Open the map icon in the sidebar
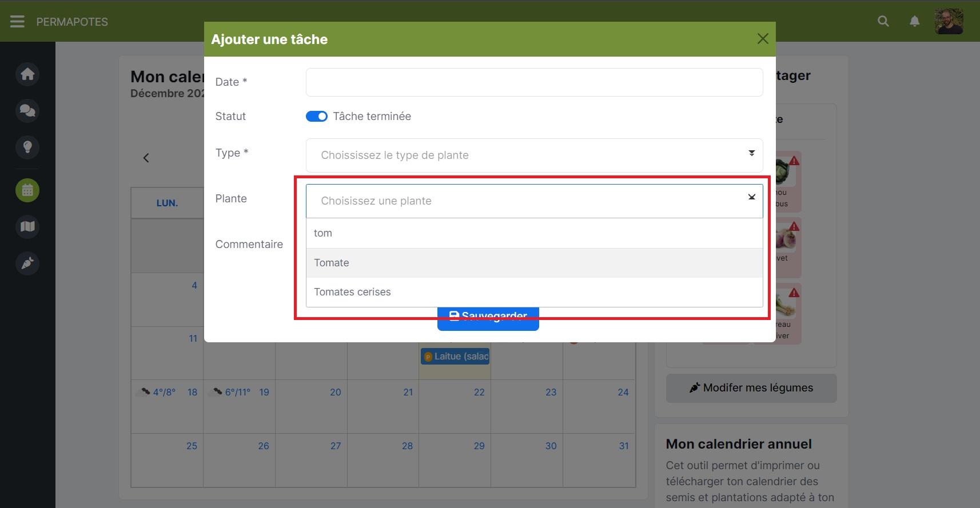This screenshot has height=508, width=980. pyautogui.click(x=27, y=227)
